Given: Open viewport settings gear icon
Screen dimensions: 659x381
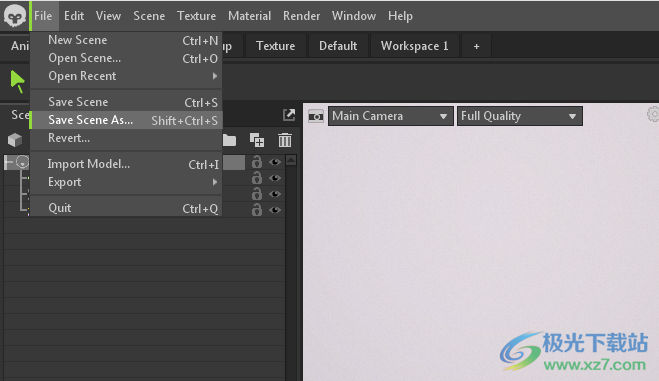Looking at the screenshot, I should pyautogui.click(x=653, y=114).
